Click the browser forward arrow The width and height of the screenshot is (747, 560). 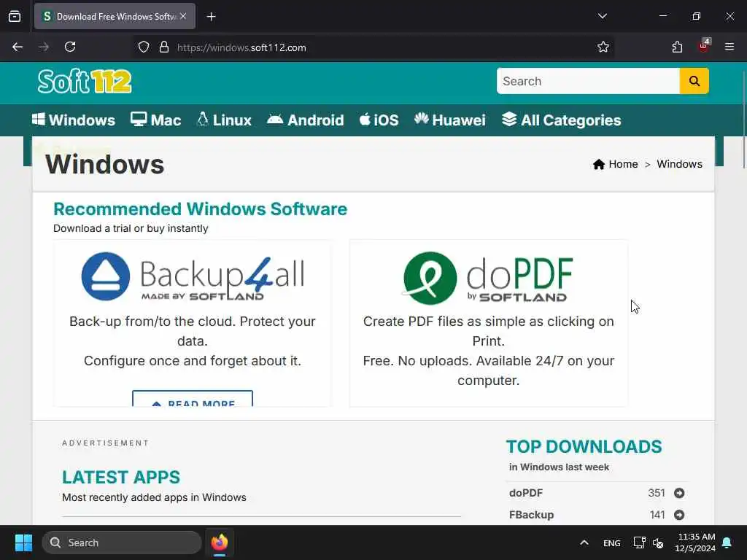44,47
